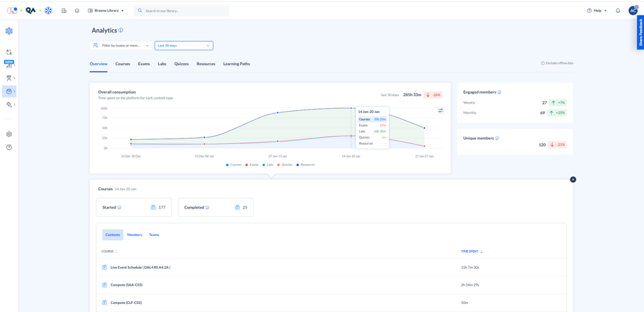The height and width of the screenshot is (312, 644).
Task: Open chart settings sliders icon
Action: click(441, 110)
